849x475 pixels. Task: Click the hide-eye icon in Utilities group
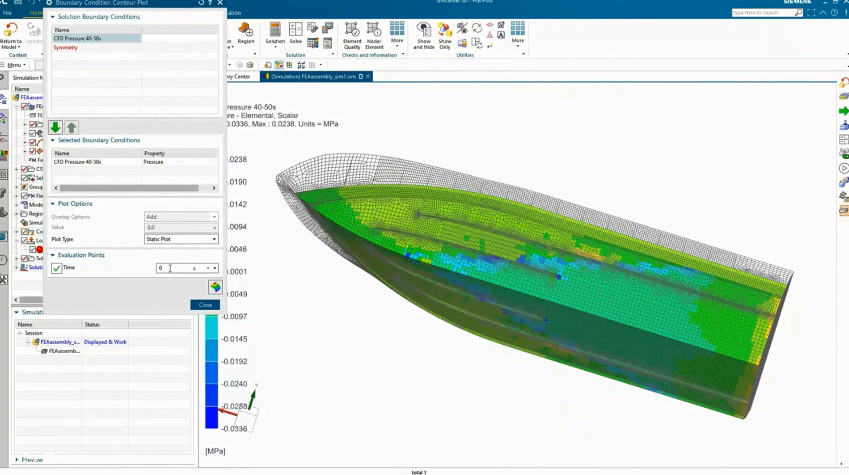462,28
